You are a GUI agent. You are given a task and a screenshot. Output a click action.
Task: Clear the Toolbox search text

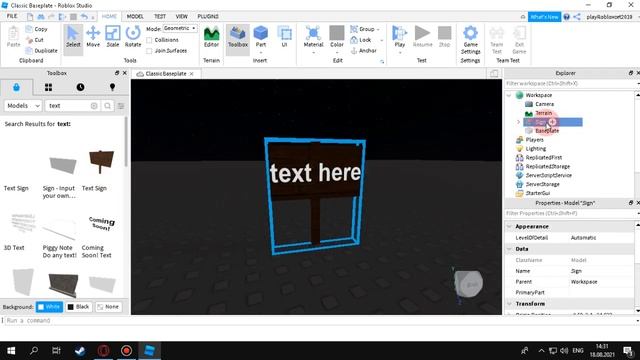coord(94,106)
